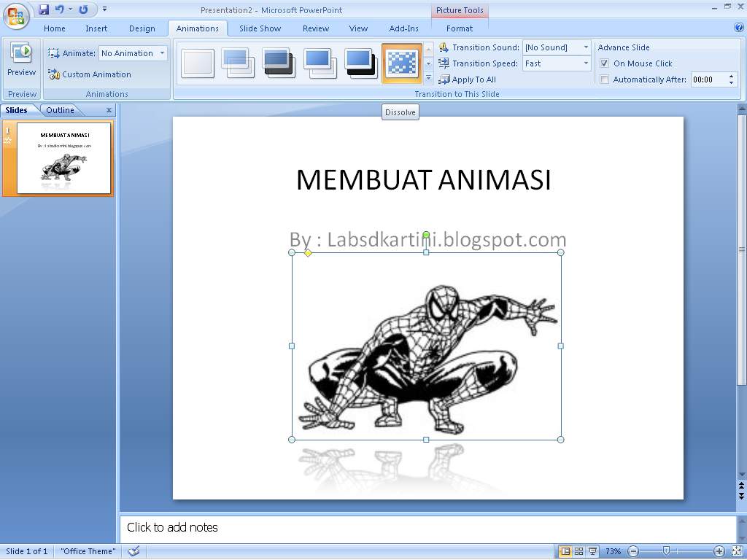Click Apply To All button
This screenshot has height=560, width=747.
click(x=468, y=79)
